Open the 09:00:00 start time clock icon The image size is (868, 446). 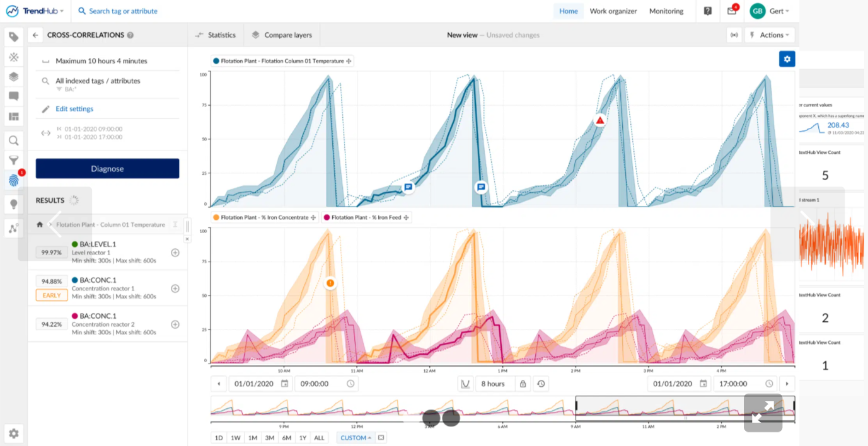tap(350, 384)
